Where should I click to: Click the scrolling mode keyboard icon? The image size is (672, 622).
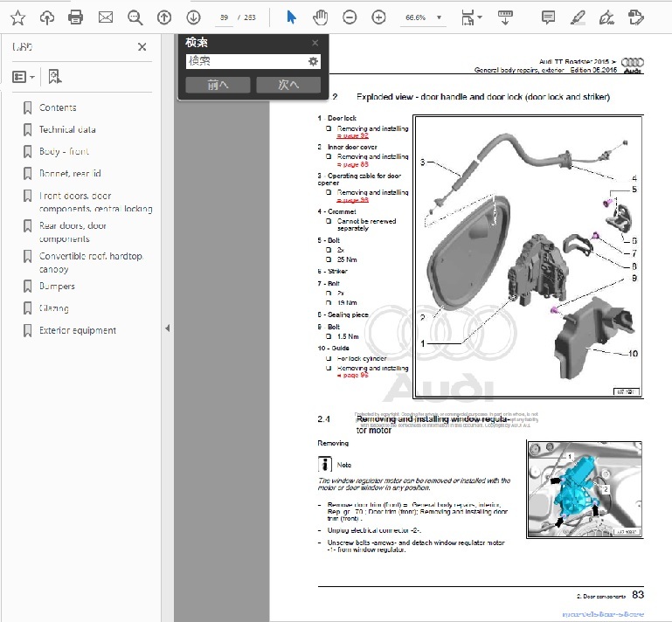[505, 17]
